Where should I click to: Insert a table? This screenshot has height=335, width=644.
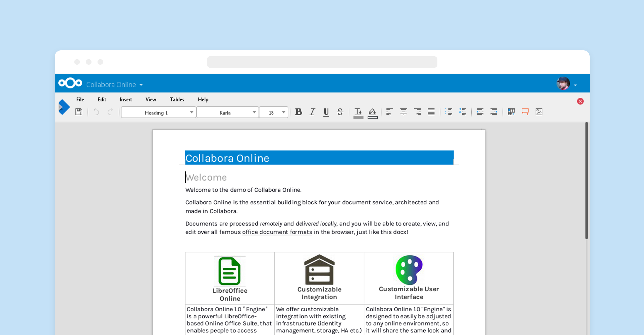pos(511,112)
